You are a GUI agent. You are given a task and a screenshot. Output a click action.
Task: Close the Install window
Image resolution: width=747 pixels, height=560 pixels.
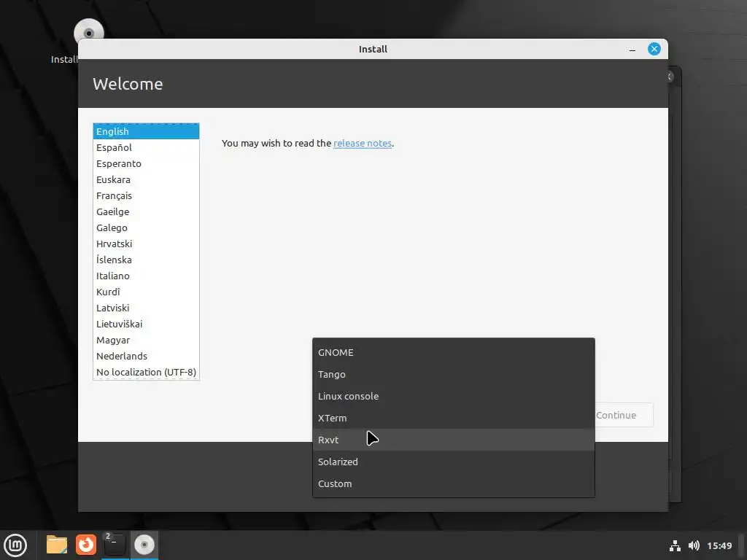coord(654,49)
